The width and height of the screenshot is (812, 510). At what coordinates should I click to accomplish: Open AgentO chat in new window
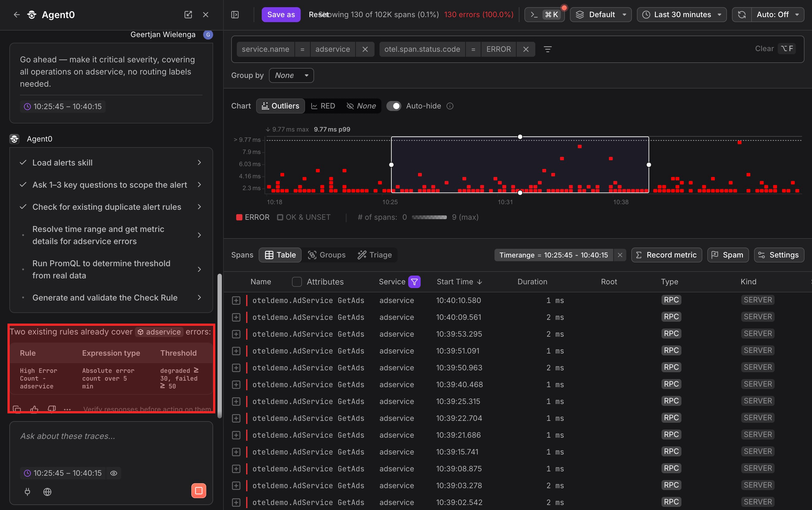[x=188, y=15]
